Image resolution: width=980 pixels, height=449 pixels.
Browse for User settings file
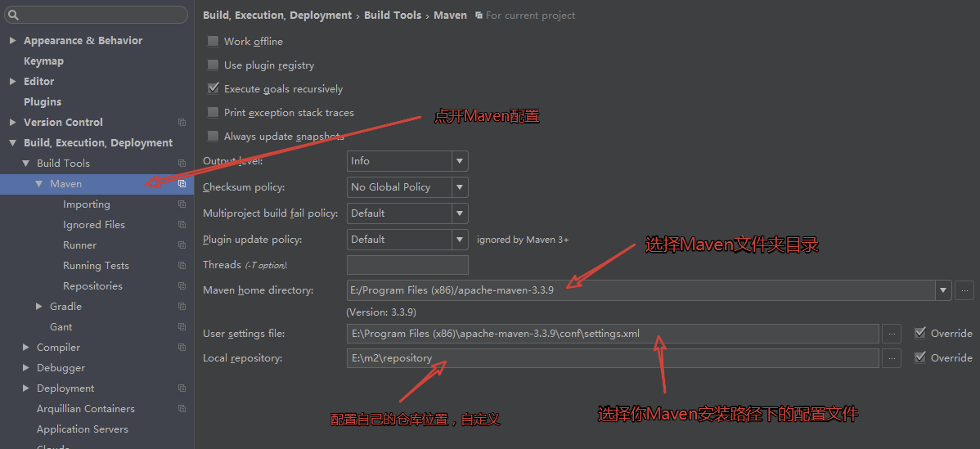(892, 334)
